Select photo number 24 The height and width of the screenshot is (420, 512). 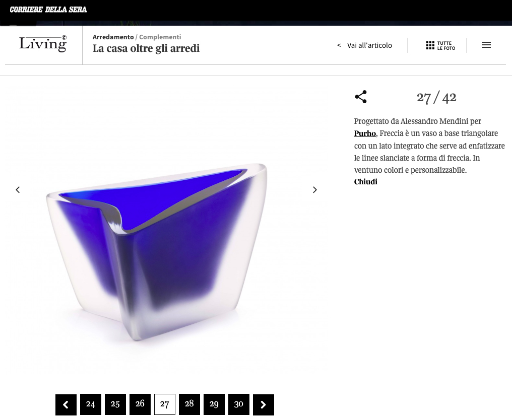click(90, 404)
